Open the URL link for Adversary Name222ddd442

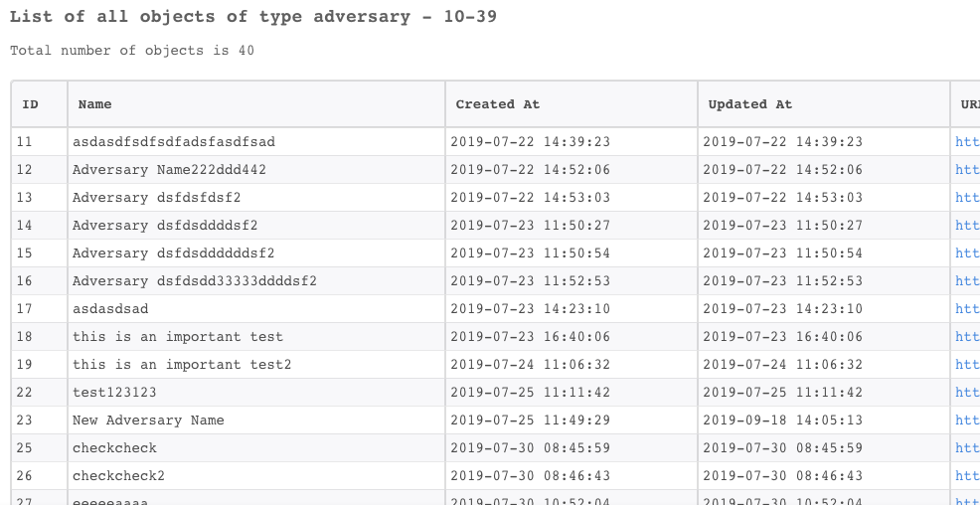tap(967, 170)
